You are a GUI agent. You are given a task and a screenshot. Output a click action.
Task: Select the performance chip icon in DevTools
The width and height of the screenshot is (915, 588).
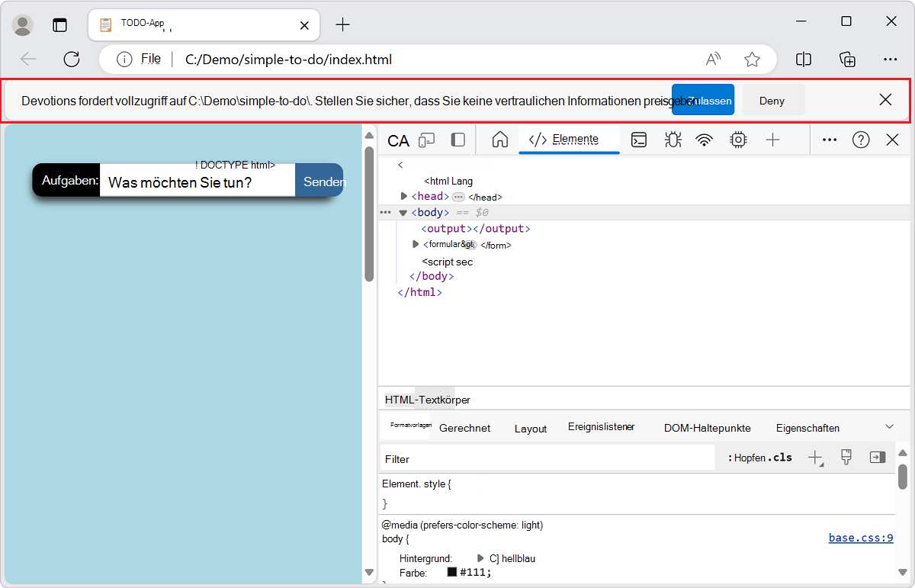coord(738,140)
